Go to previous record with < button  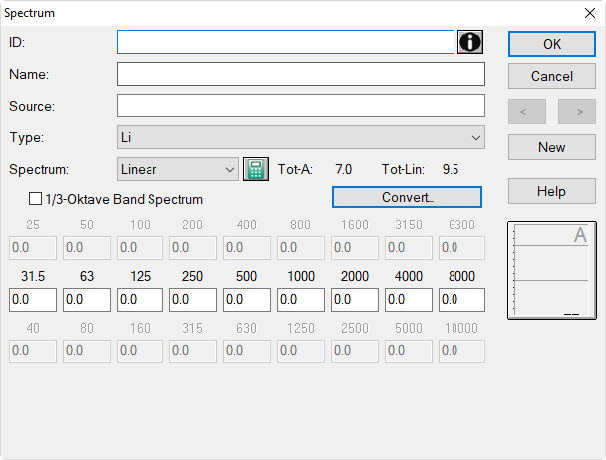point(527,112)
